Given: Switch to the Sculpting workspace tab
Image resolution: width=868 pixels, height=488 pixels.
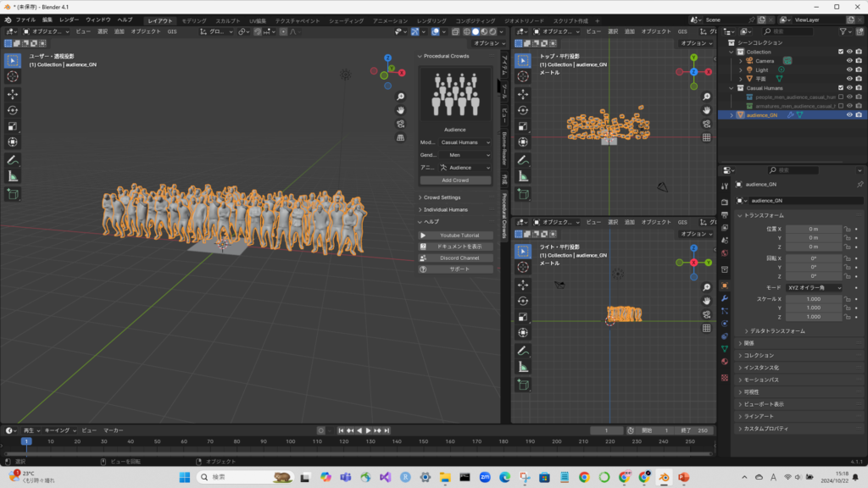Looking at the screenshot, I should coord(227,20).
